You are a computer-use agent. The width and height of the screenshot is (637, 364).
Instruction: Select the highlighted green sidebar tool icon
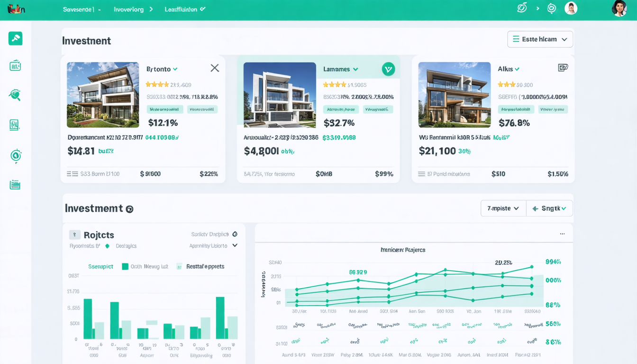coord(15,38)
